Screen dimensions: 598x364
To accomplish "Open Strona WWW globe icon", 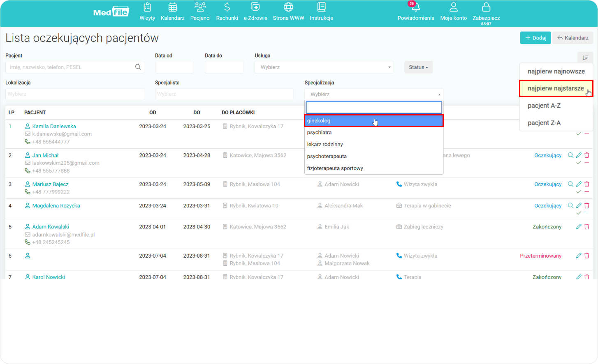I will pyautogui.click(x=289, y=7).
